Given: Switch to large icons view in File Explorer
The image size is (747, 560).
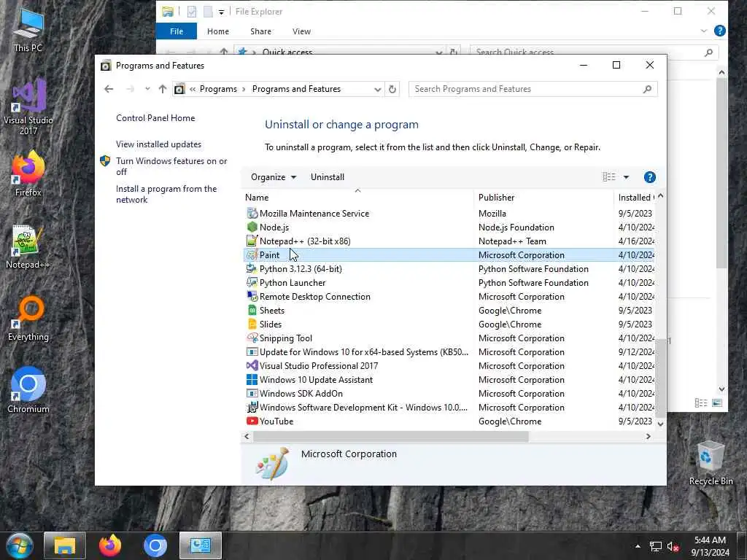Looking at the screenshot, I should click(717, 402).
